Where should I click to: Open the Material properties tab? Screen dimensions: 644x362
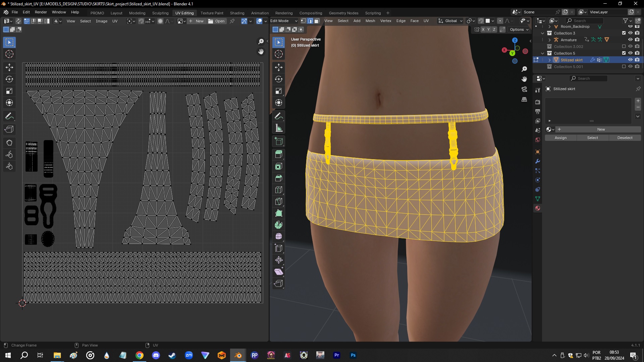537,208
